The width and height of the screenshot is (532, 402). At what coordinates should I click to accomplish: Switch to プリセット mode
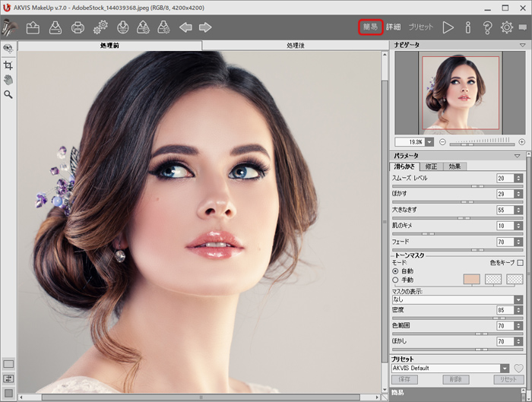[421, 27]
